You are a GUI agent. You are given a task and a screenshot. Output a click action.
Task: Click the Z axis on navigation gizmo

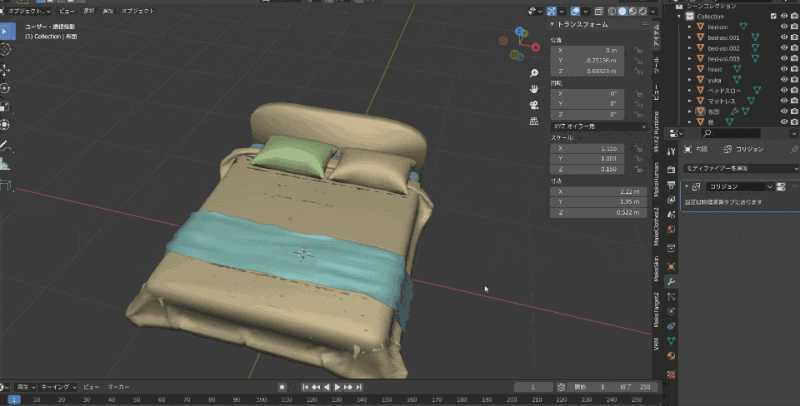(519, 32)
